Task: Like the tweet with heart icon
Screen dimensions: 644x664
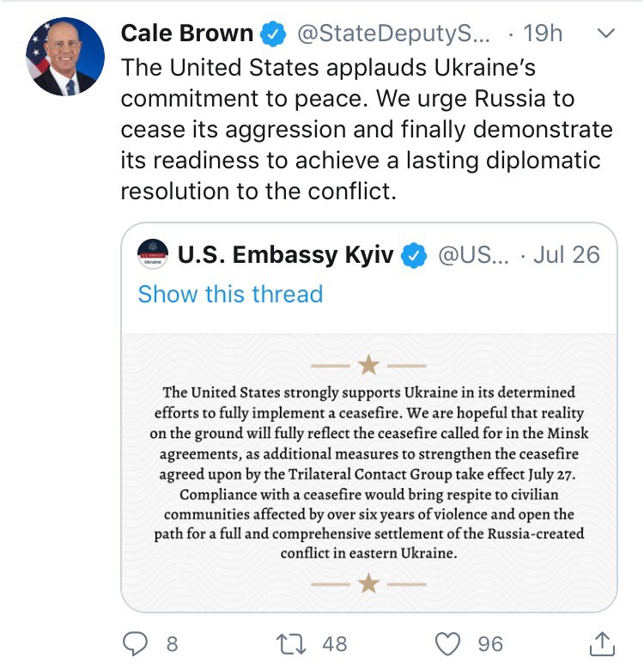Action: 447,643
